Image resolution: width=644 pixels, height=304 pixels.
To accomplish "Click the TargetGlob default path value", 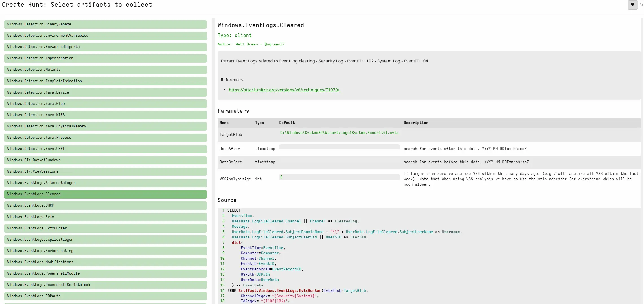I will pos(339,133).
